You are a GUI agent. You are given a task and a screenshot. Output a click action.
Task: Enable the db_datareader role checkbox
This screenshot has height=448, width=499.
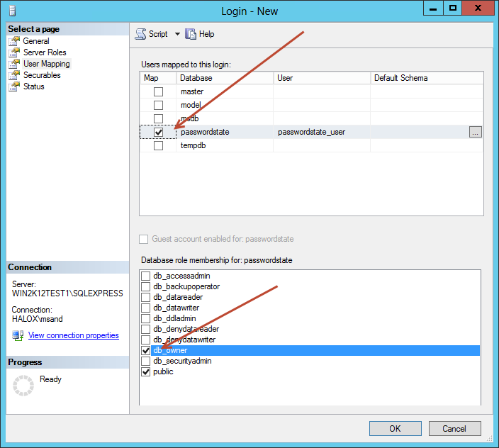click(146, 297)
